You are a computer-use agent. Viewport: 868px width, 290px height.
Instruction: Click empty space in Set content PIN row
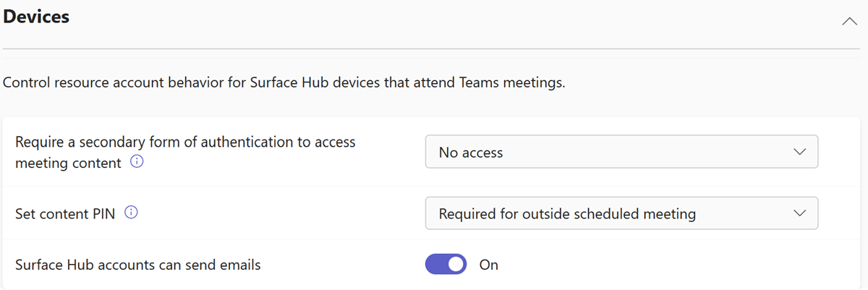(282, 213)
